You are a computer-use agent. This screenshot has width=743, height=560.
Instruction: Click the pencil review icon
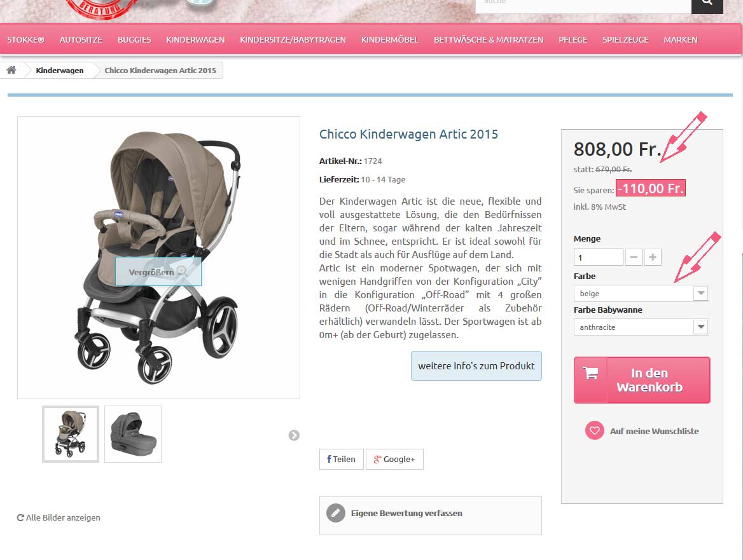coord(335,513)
